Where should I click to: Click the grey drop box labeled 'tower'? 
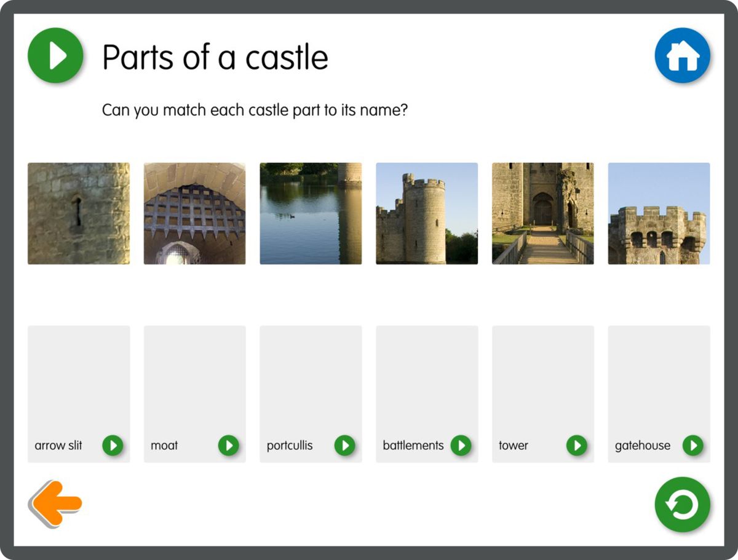(x=543, y=394)
